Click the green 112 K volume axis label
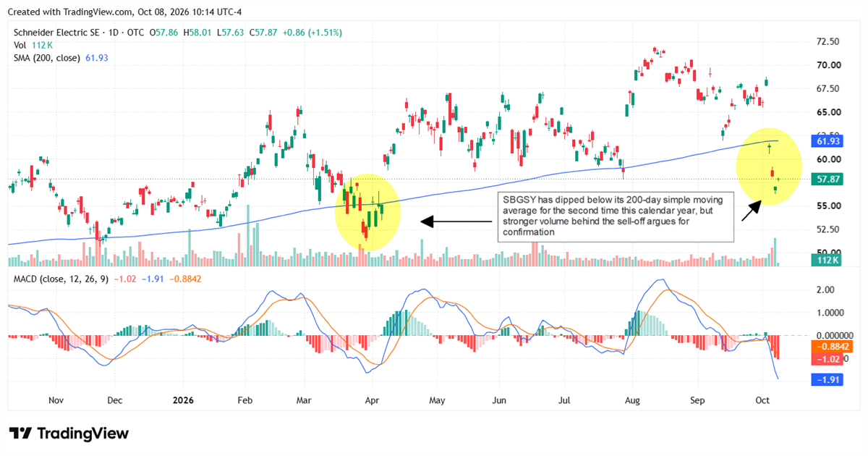Screen dimensions: 868x456 [828, 259]
